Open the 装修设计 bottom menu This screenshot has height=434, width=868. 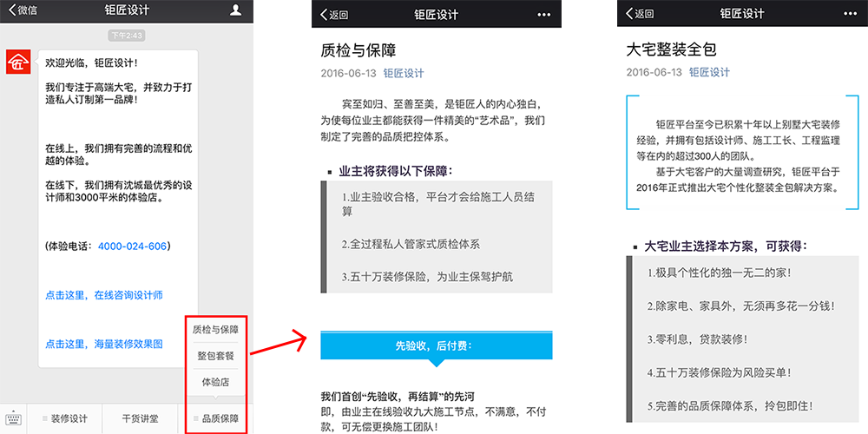coord(65,419)
